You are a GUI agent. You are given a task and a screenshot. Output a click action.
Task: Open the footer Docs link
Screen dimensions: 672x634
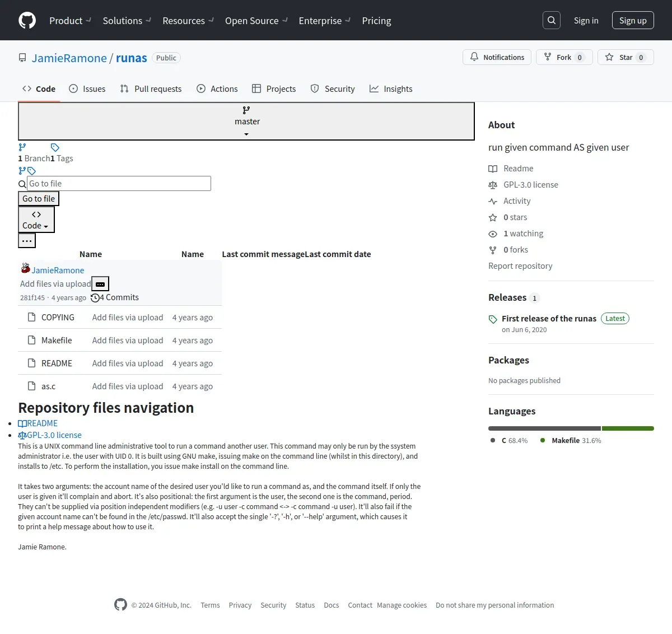(x=332, y=605)
